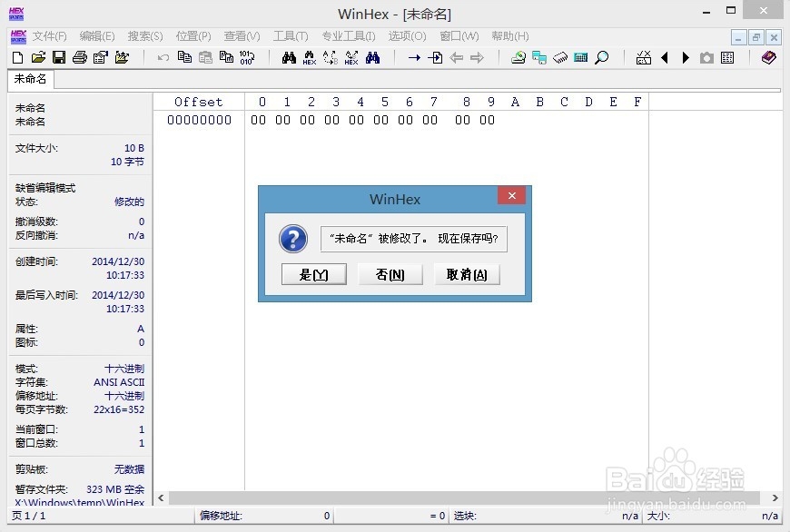Click the open folder toolbar icon

point(122,58)
